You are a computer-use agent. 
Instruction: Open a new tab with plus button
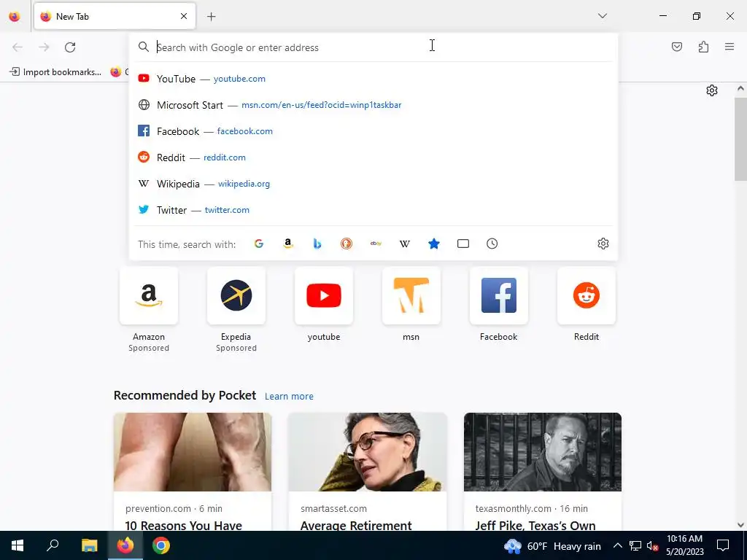click(212, 17)
